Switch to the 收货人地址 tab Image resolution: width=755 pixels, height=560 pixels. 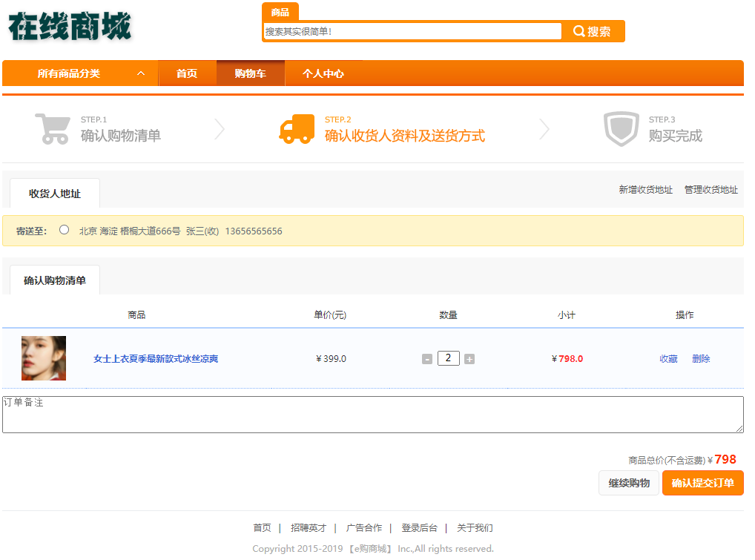point(55,194)
